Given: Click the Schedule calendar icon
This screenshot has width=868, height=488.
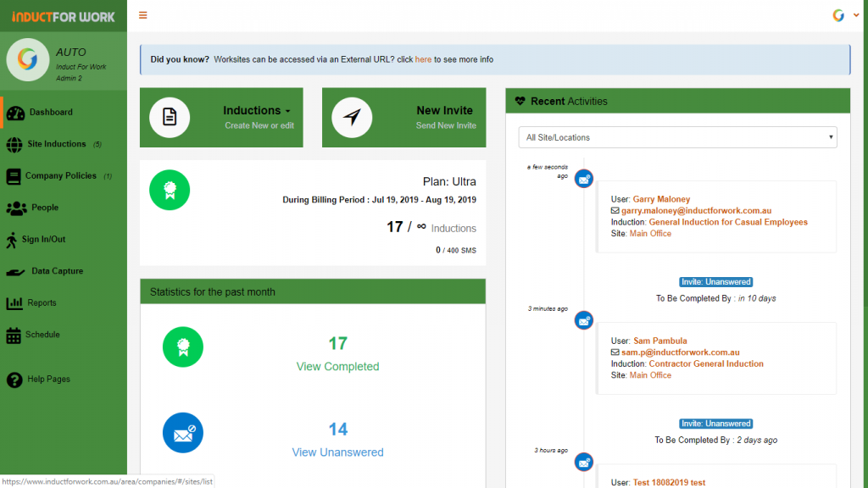Looking at the screenshot, I should [x=14, y=335].
